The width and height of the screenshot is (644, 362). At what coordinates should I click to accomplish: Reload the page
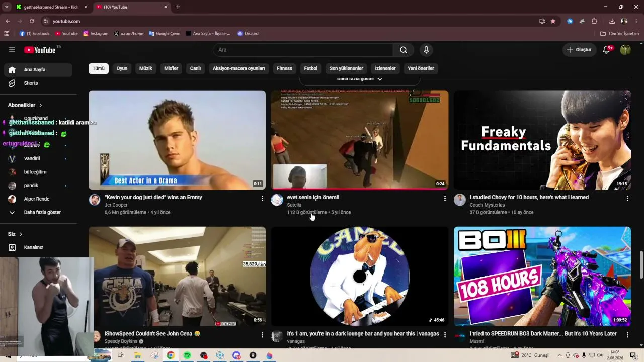tap(32, 21)
